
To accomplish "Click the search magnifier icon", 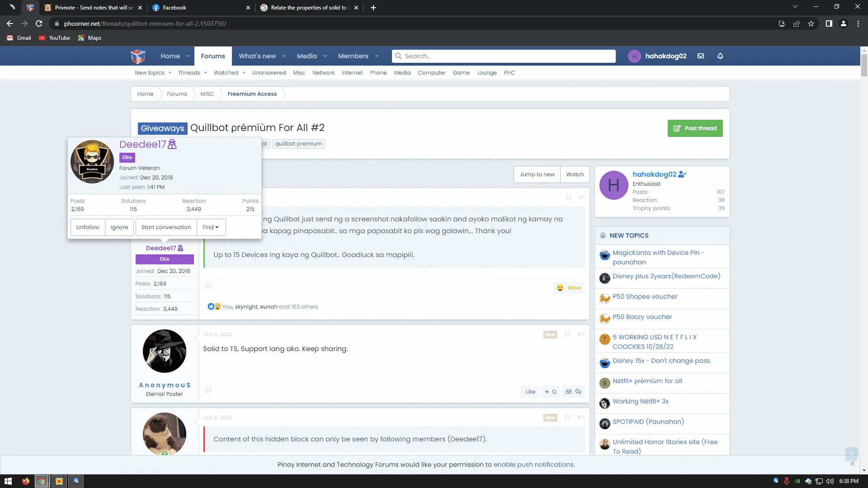I will tap(398, 56).
